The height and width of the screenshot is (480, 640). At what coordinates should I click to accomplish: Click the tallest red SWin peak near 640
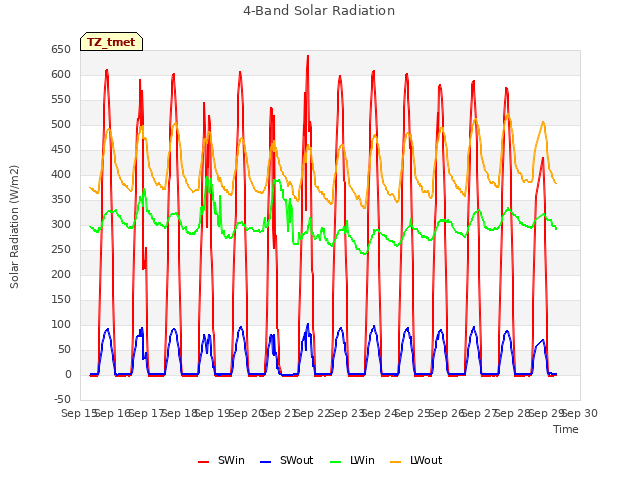click(x=308, y=56)
